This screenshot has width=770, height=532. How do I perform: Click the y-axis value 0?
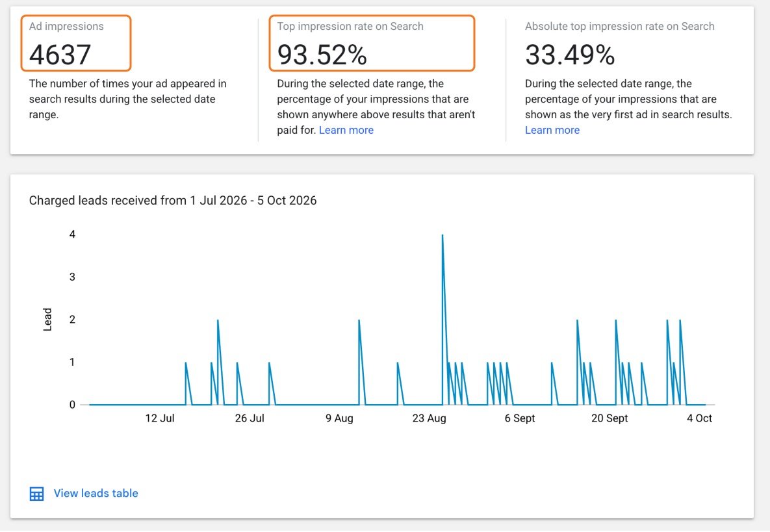(72, 405)
